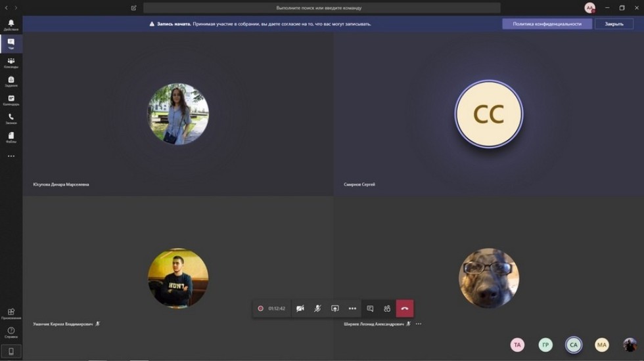Click the Privacy Policy button in banner
The height and width of the screenshot is (361, 644).
(x=547, y=24)
